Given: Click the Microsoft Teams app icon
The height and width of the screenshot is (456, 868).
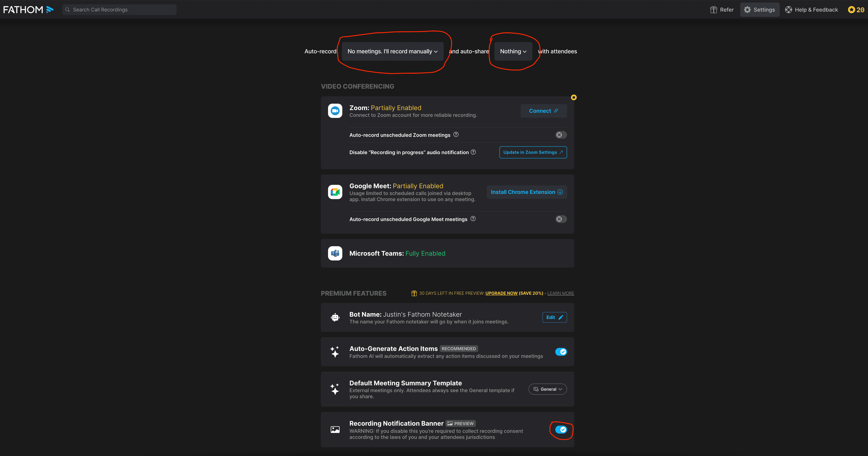Looking at the screenshot, I should click(x=335, y=254).
